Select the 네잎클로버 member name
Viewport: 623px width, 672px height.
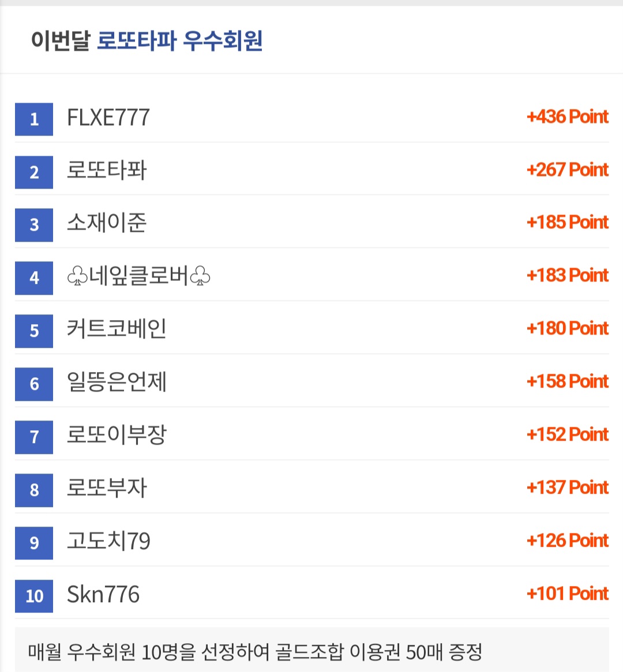coord(139,276)
